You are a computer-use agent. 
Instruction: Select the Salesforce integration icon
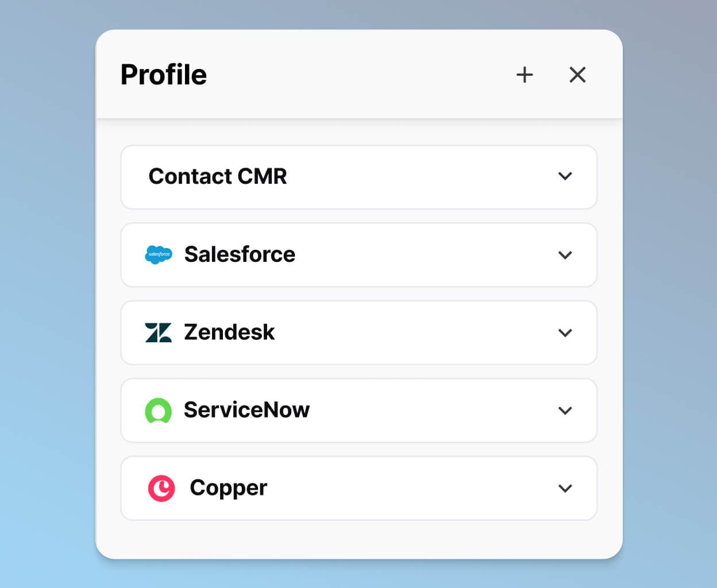coord(159,254)
